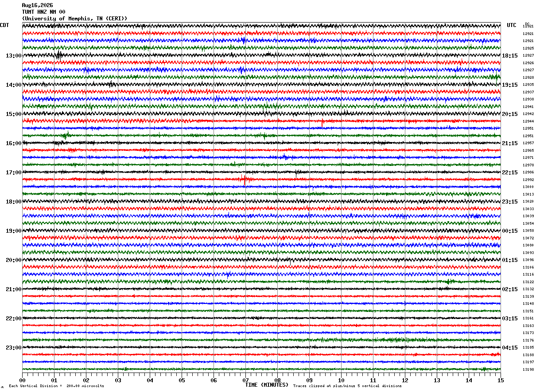
Task: Click the 21:15 UTC time label
Action: [x=510, y=143]
